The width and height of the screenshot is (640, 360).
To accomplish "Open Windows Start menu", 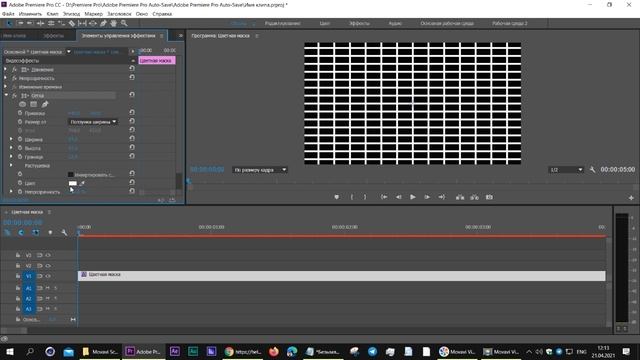I will (x=9, y=351).
